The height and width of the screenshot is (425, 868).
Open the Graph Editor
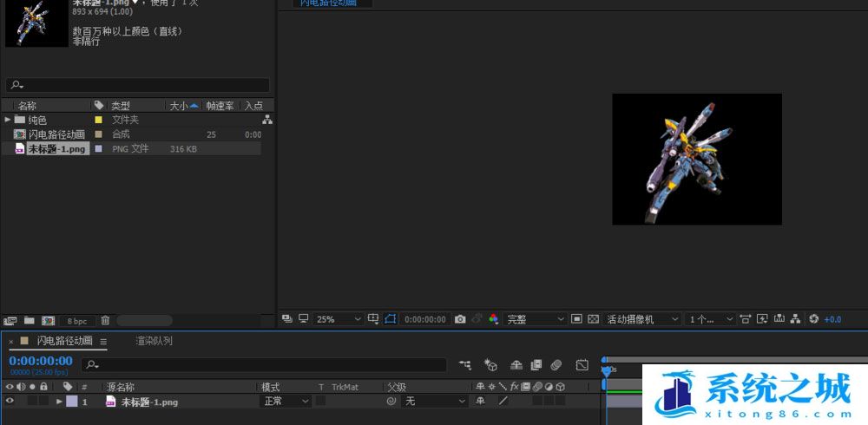click(x=582, y=364)
